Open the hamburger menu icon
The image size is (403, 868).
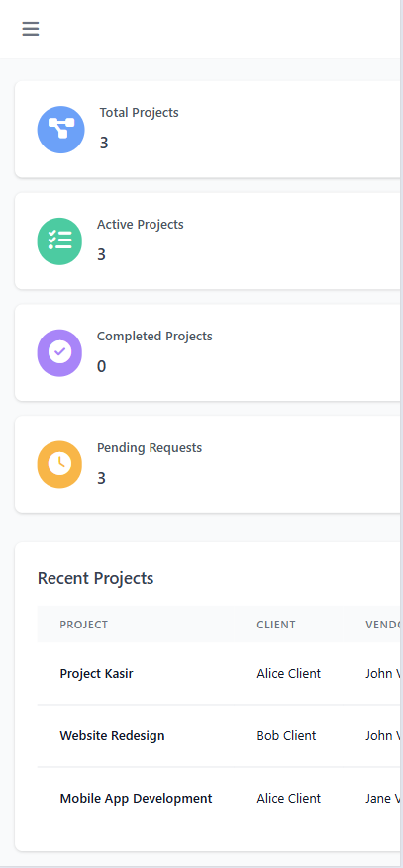coord(31,29)
